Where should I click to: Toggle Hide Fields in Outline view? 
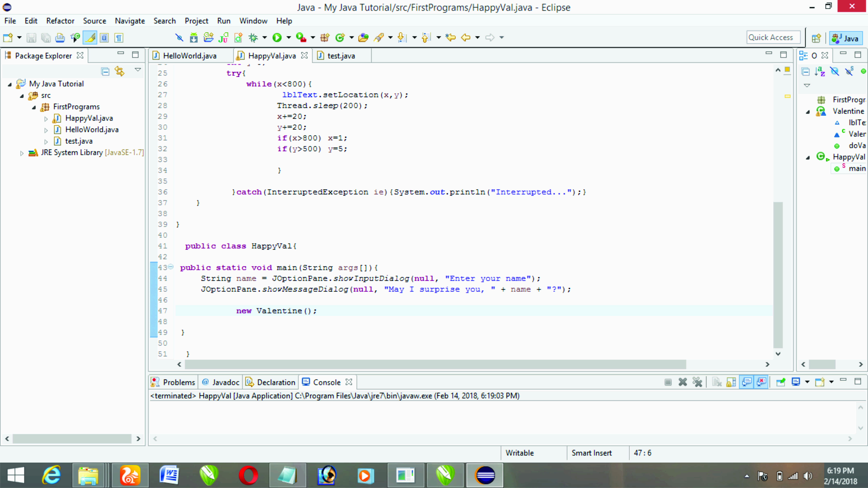(835, 72)
